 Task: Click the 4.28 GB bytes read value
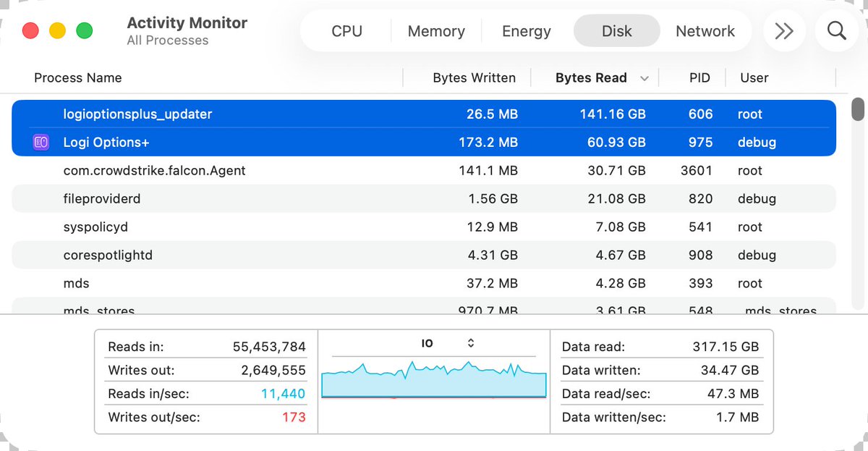click(621, 283)
